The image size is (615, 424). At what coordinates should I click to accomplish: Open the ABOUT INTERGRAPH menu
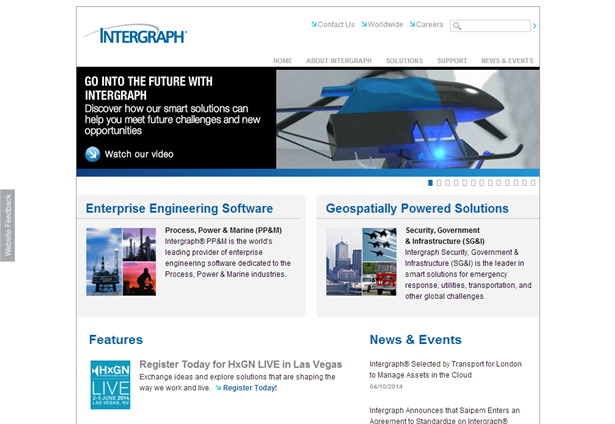(338, 61)
